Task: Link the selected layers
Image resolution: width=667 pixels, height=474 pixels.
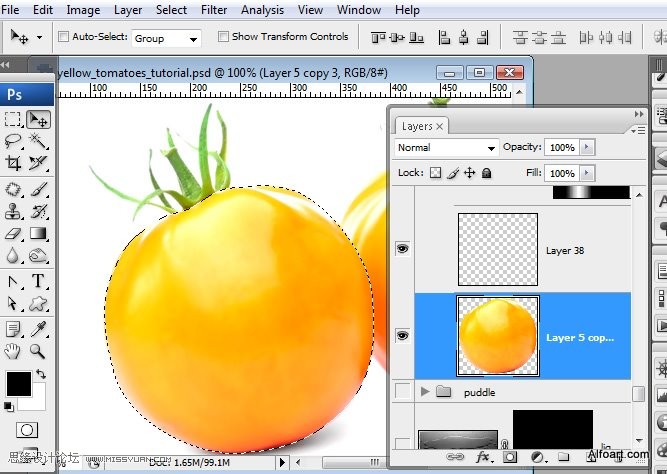Action: point(455,457)
